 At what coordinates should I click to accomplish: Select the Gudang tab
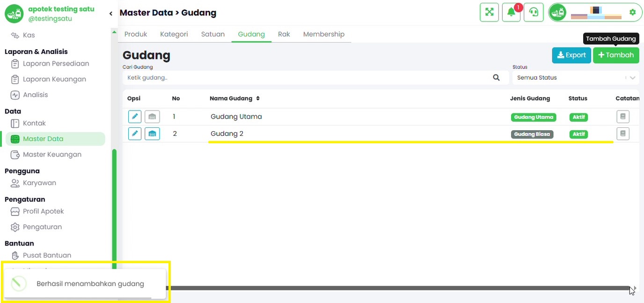click(251, 34)
